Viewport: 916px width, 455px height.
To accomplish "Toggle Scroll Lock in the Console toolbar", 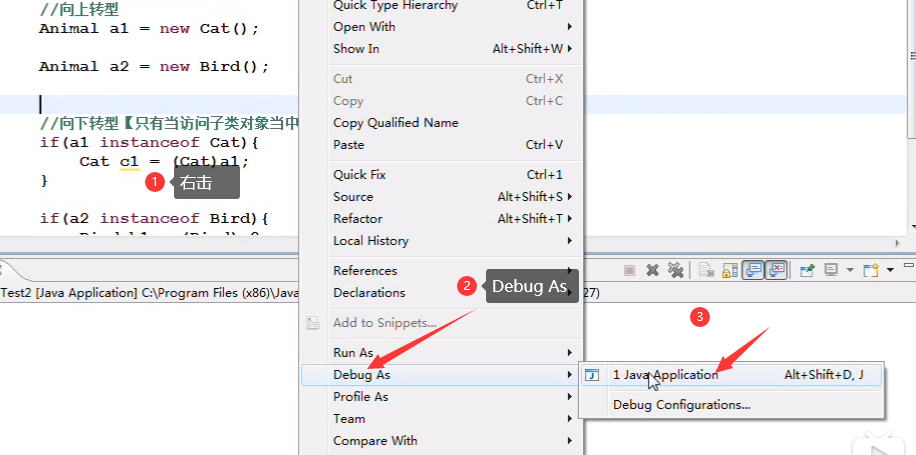I will pyautogui.click(x=730, y=270).
